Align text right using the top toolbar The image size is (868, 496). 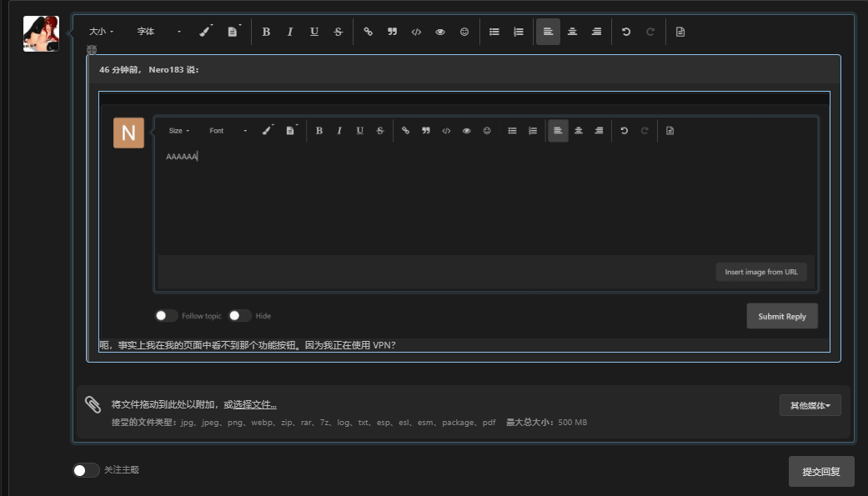point(596,32)
